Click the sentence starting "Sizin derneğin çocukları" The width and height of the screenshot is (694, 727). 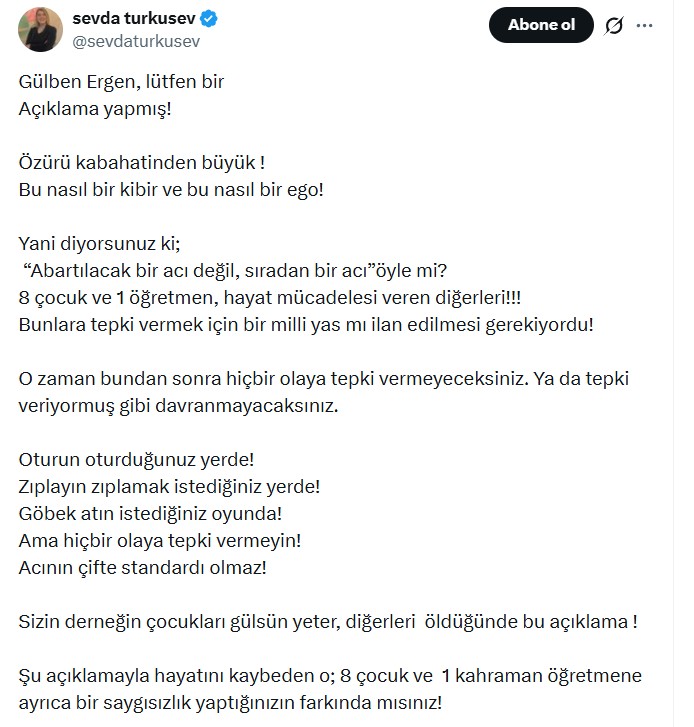(x=328, y=621)
